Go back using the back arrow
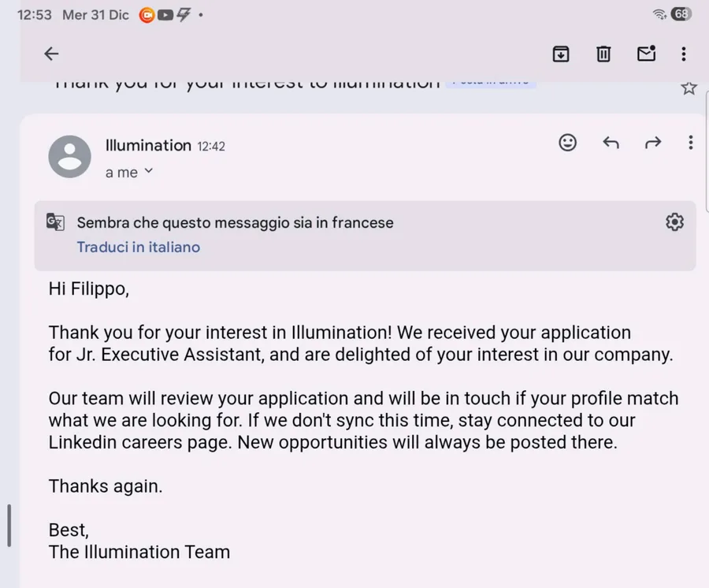The width and height of the screenshot is (709, 588). pyautogui.click(x=51, y=54)
